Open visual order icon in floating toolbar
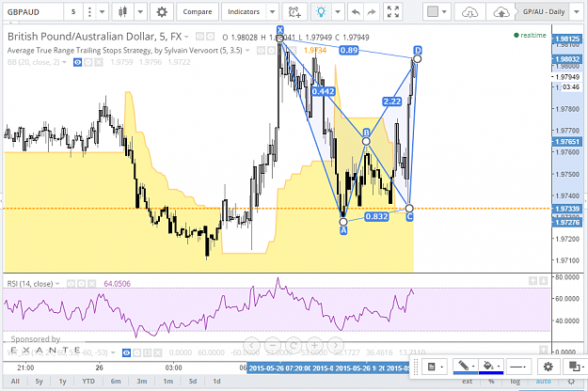The height and width of the screenshot is (391, 588). point(575,367)
